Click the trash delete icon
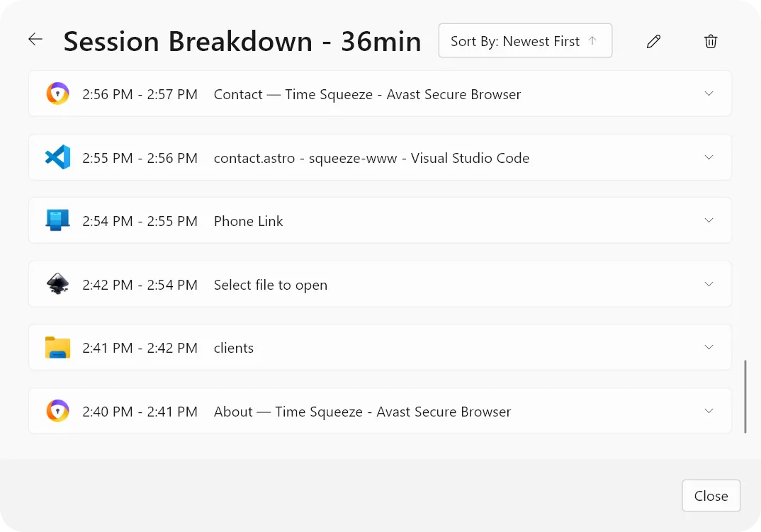Image resolution: width=761 pixels, height=532 pixels. tap(711, 42)
